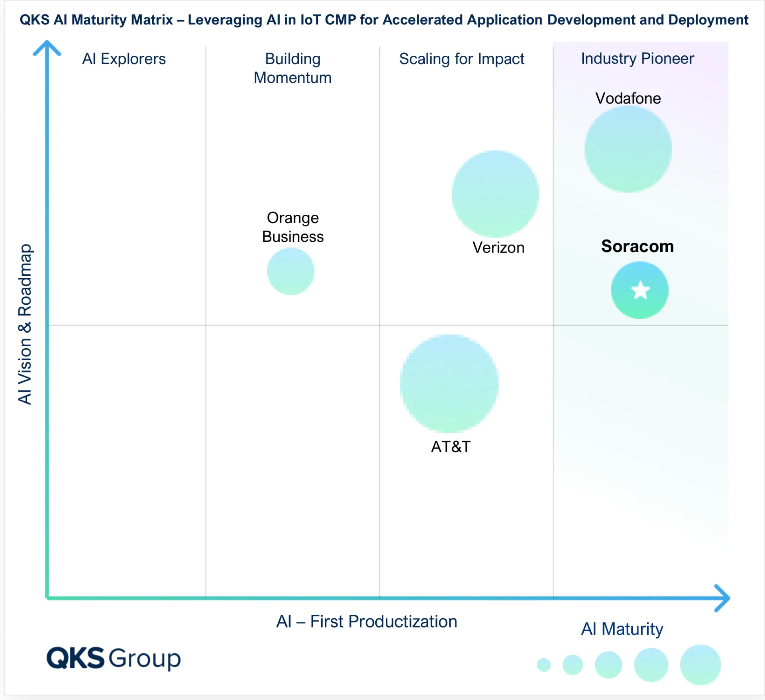Click the AT&T bubble
The height and width of the screenshot is (700, 765).
[449, 384]
